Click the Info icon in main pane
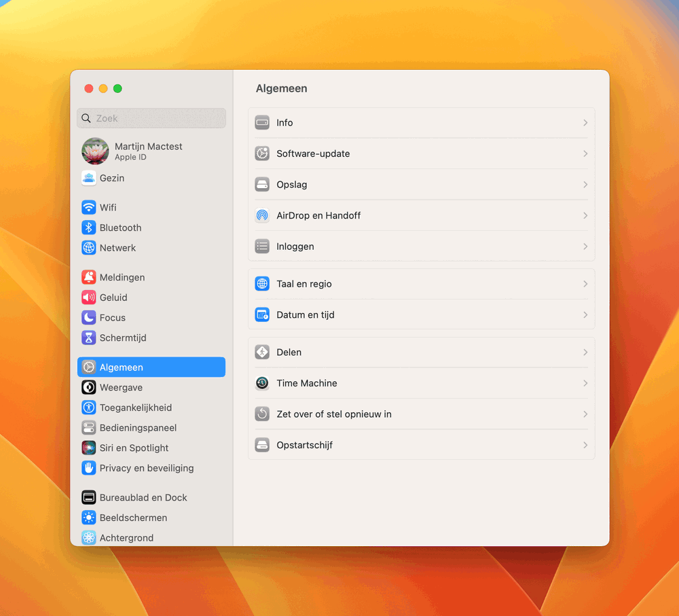This screenshot has width=679, height=616. (262, 123)
